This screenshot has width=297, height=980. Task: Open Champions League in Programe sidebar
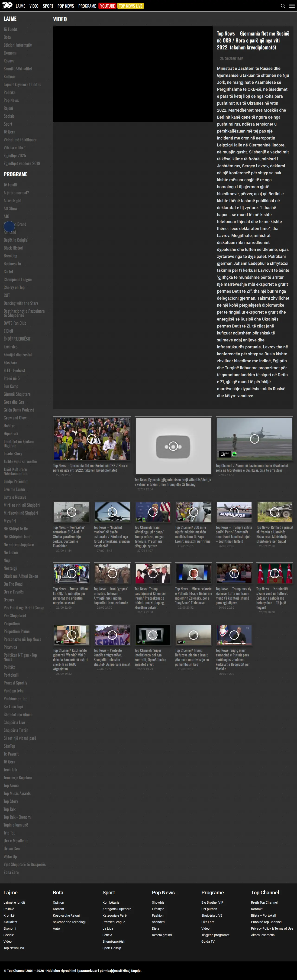[17, 280]
